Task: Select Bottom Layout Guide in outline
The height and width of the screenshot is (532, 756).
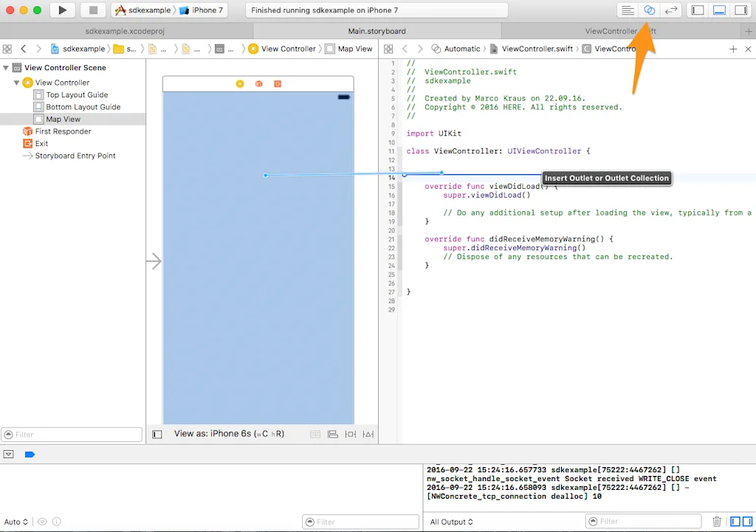Action: (78, 107)
